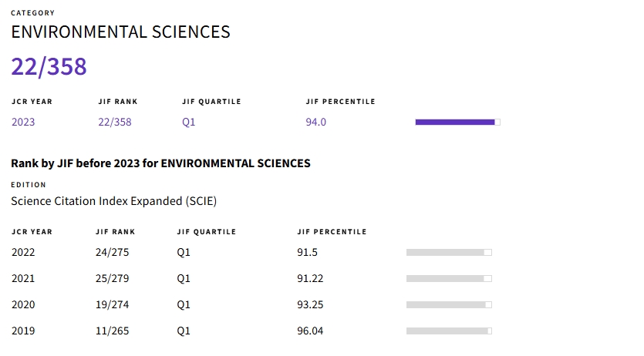Screen dimensions: 644x356
Task: Click the 94.0 JIF percentile value
Action: tap(316, 123)
